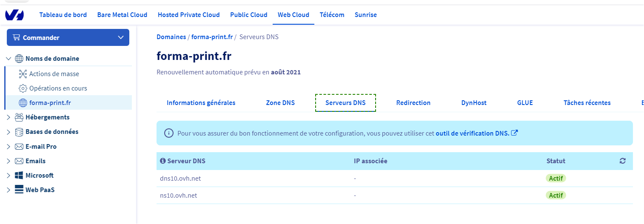The height and width of the screenshot is (224, 644).
Task: Click the shopping cart icon on Commander
Action: click(x=17, y=37)
